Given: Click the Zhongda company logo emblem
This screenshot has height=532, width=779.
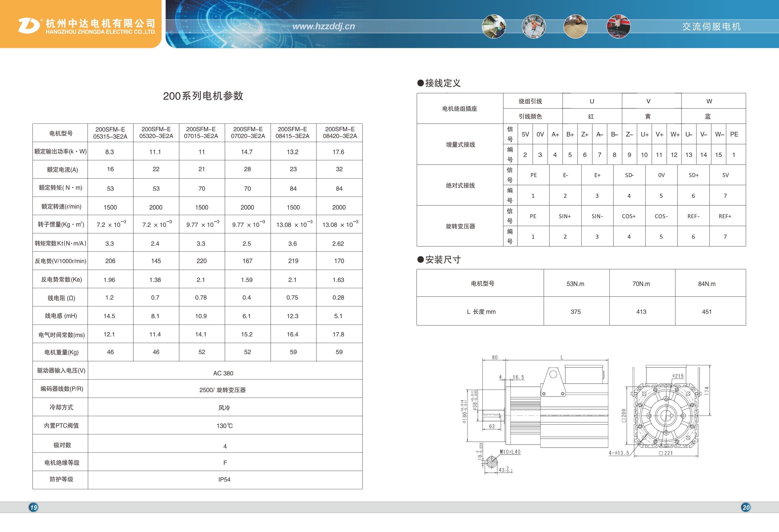Looking at the screenshot, I should 29,25.
